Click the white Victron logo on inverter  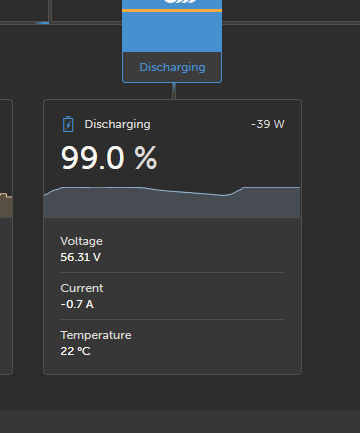pyautogui.click(x=181, y=1)
